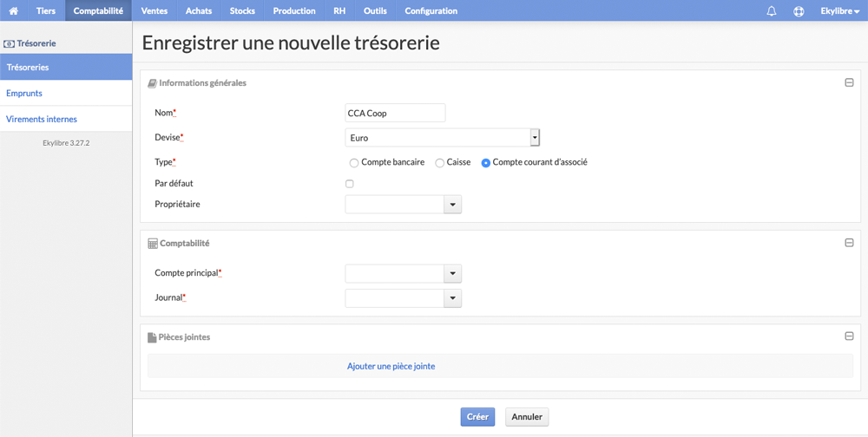868x437 pixels.
Task: Click the Ekylibre 3.27.2 version text
Action: pos(66,143)
